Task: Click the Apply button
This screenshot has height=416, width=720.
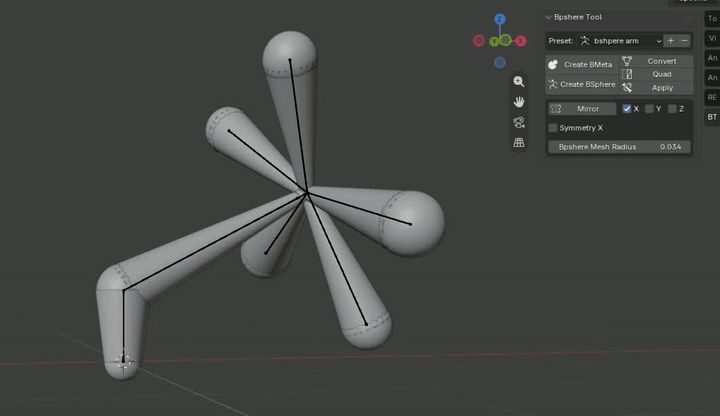Action: 657,88
